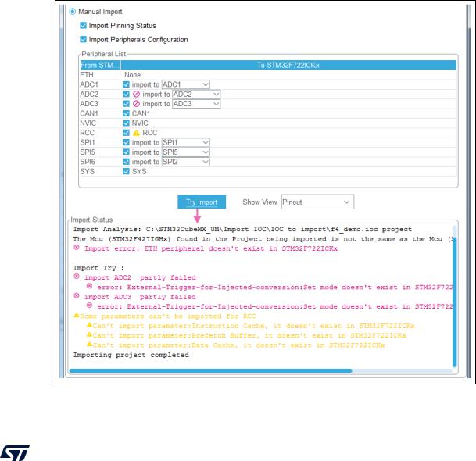Open the ADC2 import target dropdown
Viewport: 476px width, 461px height.
[196, 94]
